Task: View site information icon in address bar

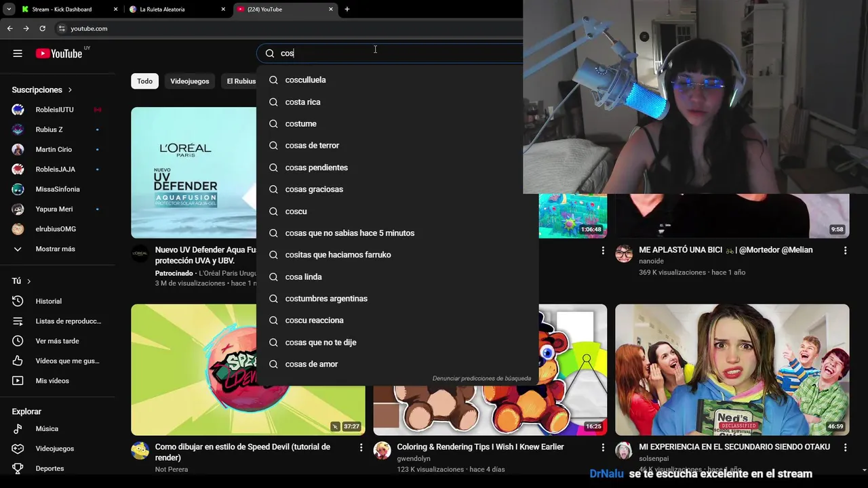Action: click(62, 28)
